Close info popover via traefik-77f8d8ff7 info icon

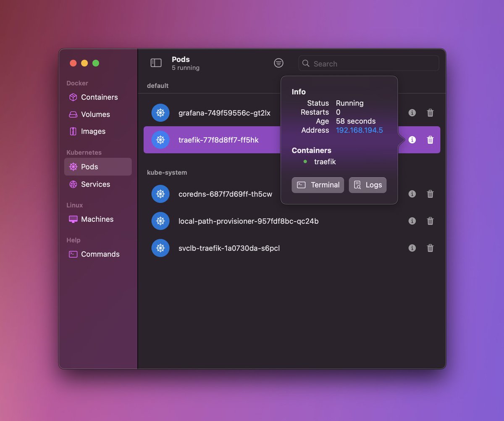pos(412,140)
